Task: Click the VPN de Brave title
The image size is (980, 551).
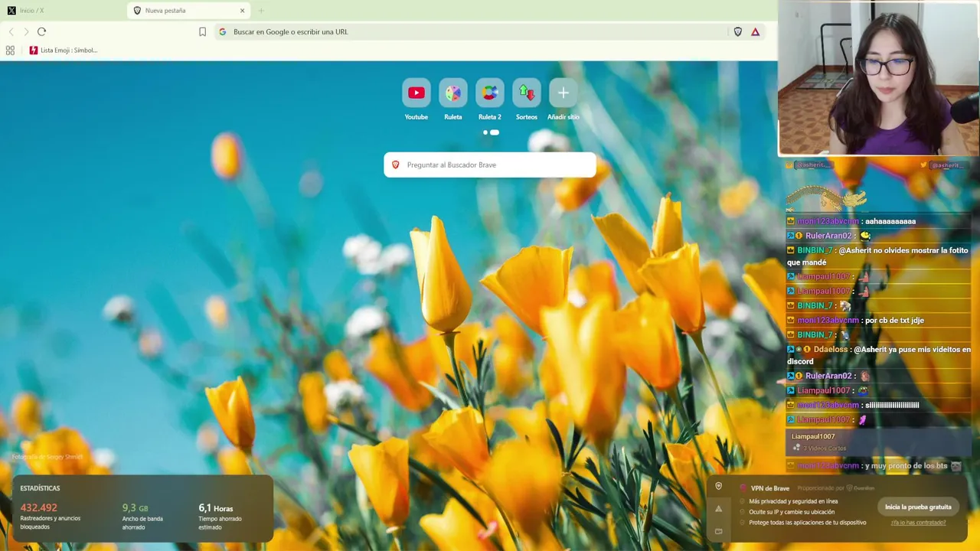Action: (x=769, y=488)
